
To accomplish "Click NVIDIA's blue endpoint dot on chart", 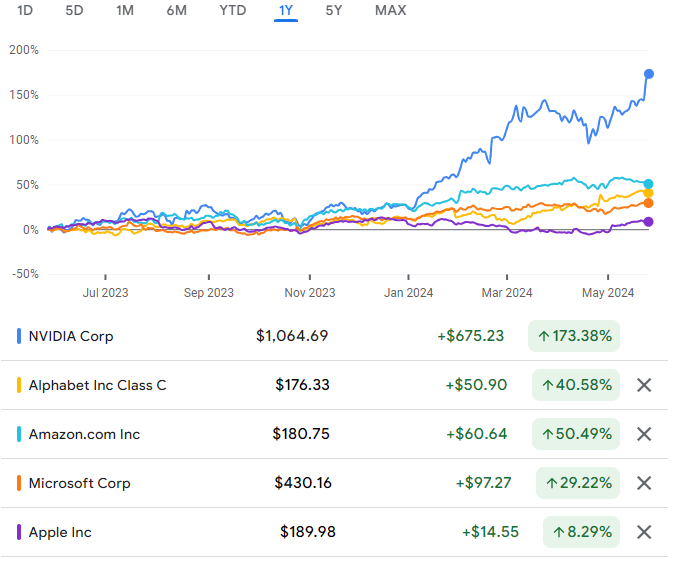I will coord(649,74).
